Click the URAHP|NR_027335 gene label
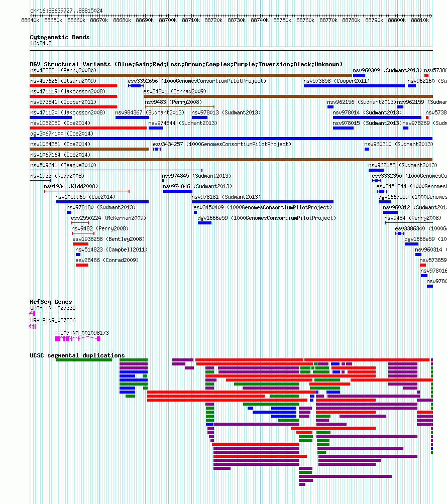The height and width of the screenshot is (504, 447). pyautogui.click(x=53, y=308)
